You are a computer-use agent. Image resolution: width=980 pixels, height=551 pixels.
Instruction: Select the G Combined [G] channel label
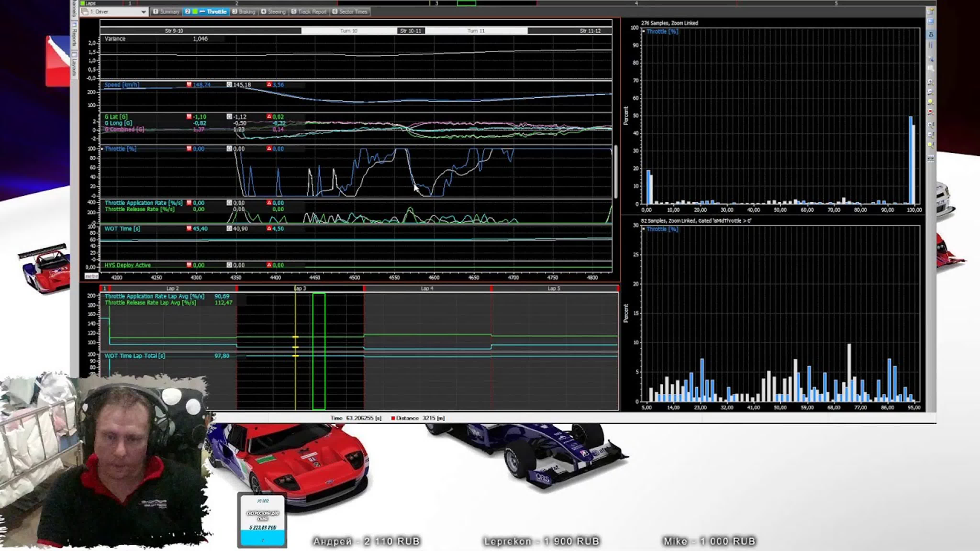point(124,129)
